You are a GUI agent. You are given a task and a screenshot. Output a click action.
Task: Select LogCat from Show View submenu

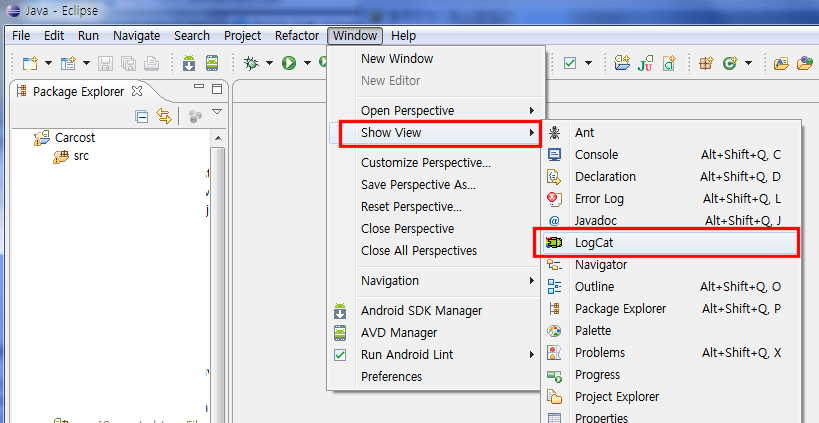click(x=600, y=243)
